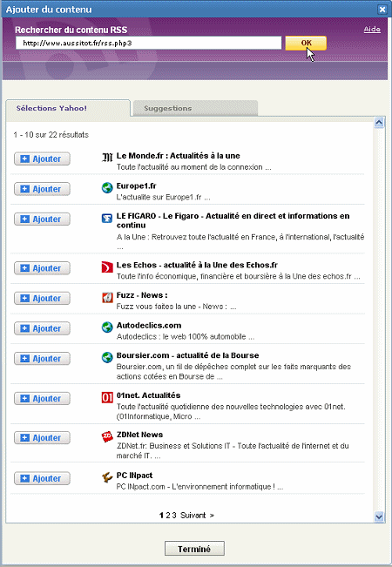Add the PC INpact feed
Viewport: 392px width, 567px height.
[x=42, y=478]
